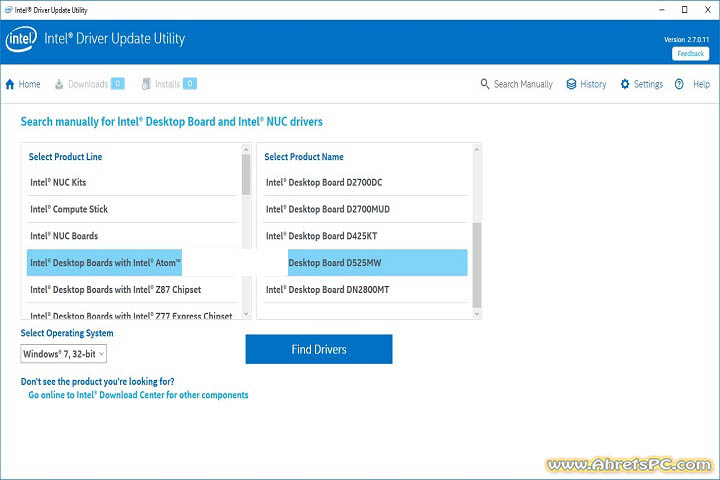720x480 pixels.
Task: Go online to Intel Download Center link
Action: [138, 395]
